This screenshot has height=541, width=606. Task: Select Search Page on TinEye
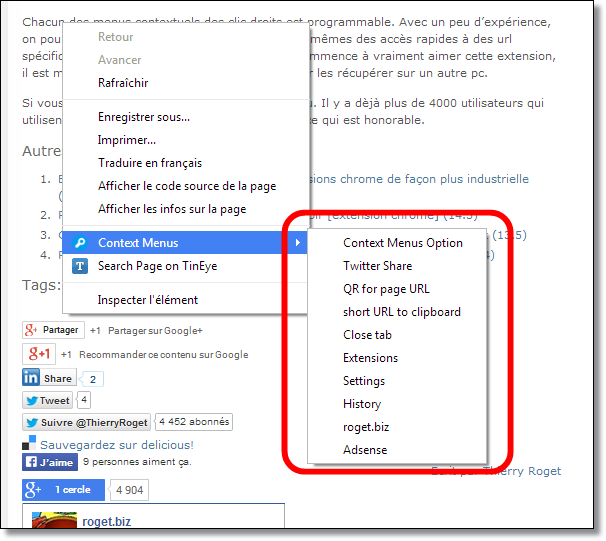pos(185,266)
